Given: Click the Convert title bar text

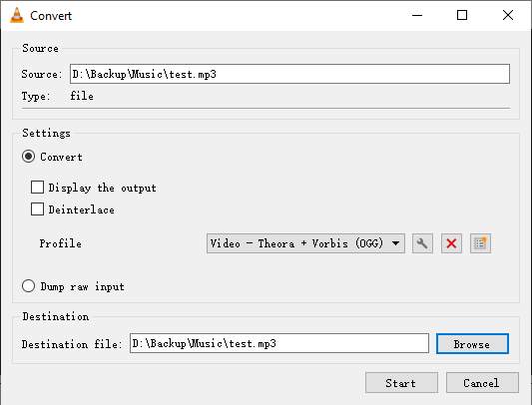Looking at the screenshot, I should (51, 16).
